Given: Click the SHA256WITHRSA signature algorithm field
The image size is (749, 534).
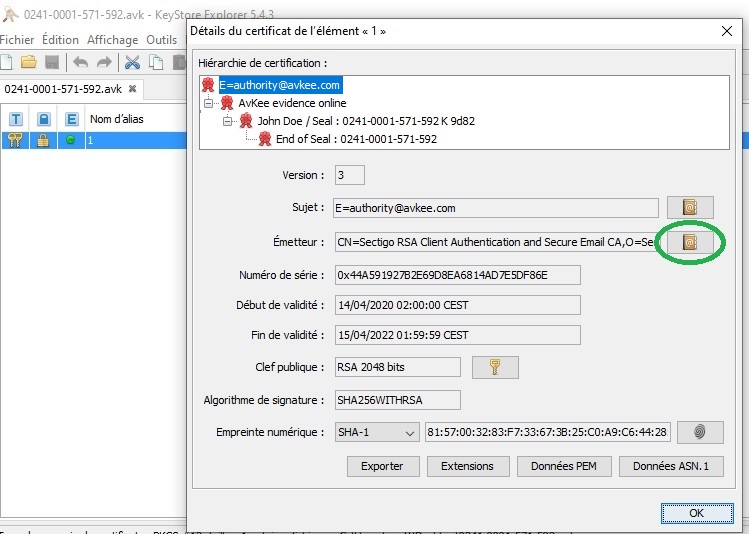Looking at the screenshot, I should point(397,400).
